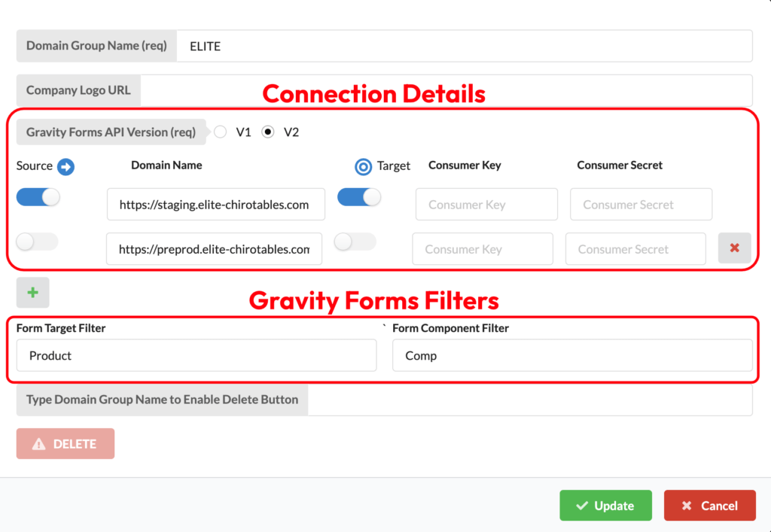The height and width of the screenshot is (532, 771).
Task: Focus the Company Logo URL field
Action: pyautogui.click(x=446, y=90)
